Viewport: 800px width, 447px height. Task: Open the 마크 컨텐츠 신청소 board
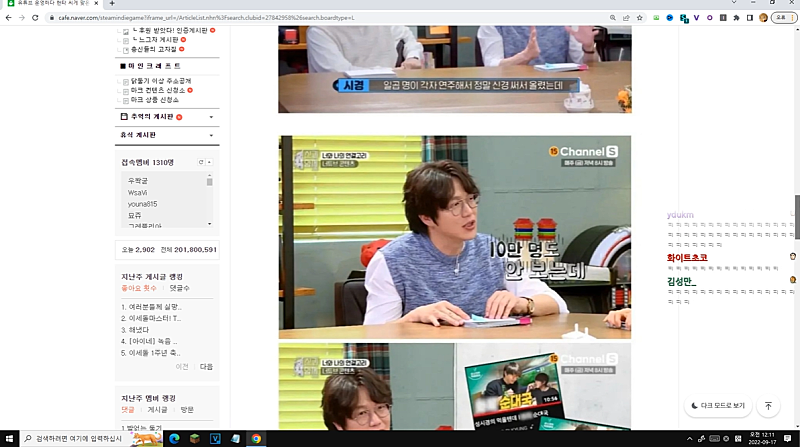(x=158, y=90)
